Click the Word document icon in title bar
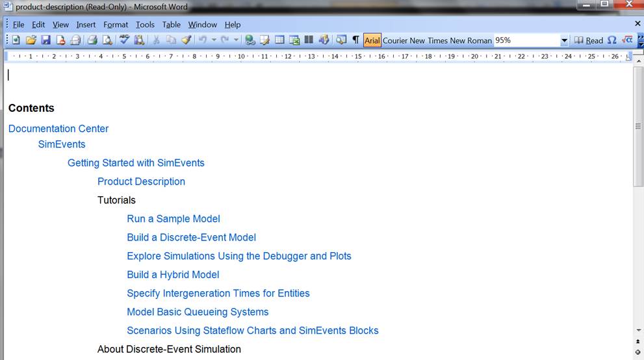This screenshot has height=360, width=644. coord(7,6)
